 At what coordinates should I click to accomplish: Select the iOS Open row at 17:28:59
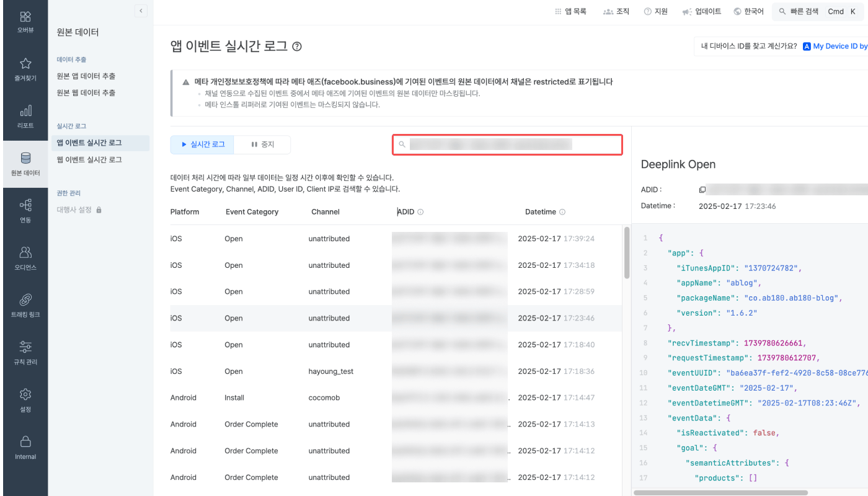(396, 291)
